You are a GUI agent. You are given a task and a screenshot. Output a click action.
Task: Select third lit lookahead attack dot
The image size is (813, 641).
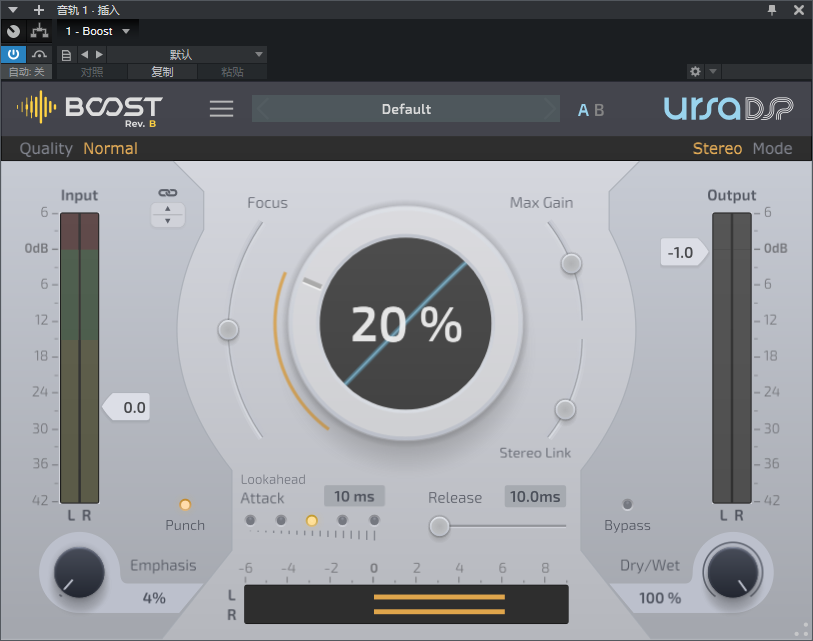[x=312, y=520]
